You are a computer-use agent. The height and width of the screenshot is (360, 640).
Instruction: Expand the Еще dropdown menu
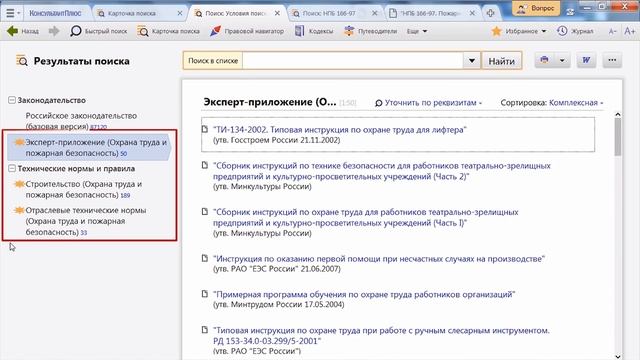(x=417, y=31)
